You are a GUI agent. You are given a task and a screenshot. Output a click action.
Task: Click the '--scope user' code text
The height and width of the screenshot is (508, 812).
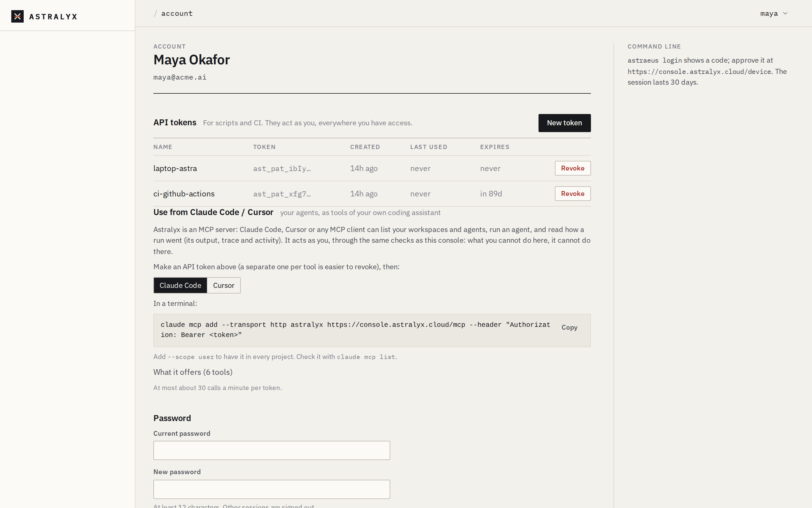click(191, 357)
